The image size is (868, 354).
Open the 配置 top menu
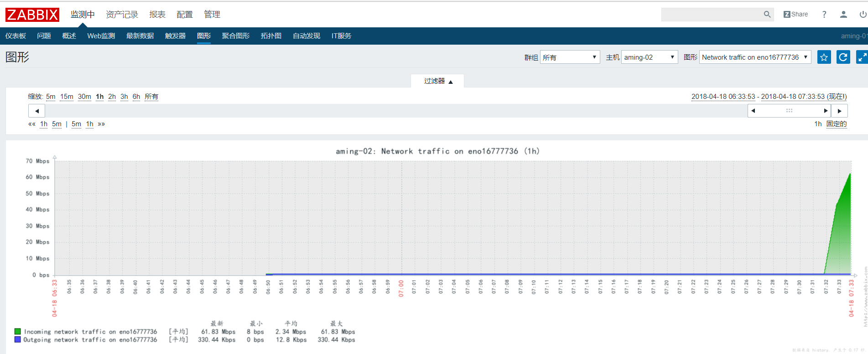(185, 15)
